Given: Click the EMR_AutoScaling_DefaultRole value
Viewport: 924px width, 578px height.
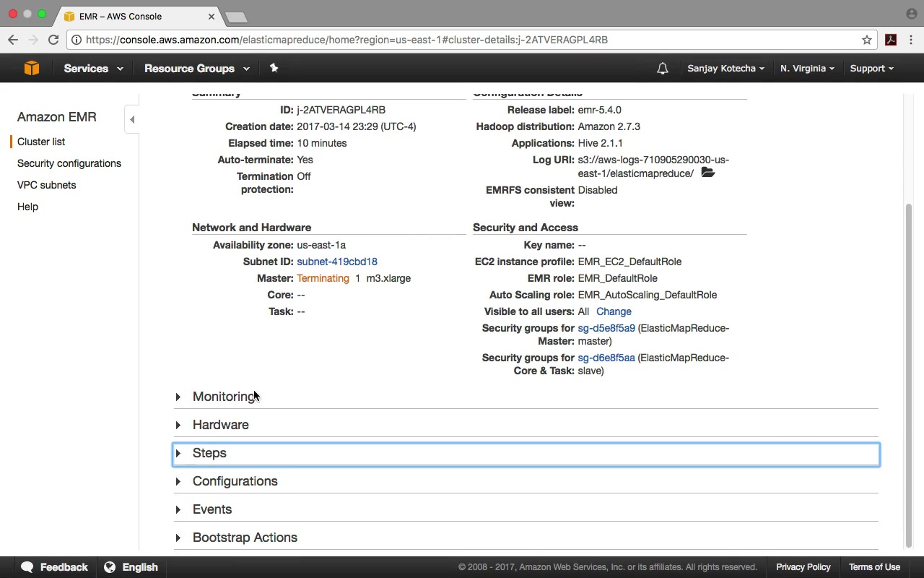Looking at the screenshot, I should pos(648,295).
